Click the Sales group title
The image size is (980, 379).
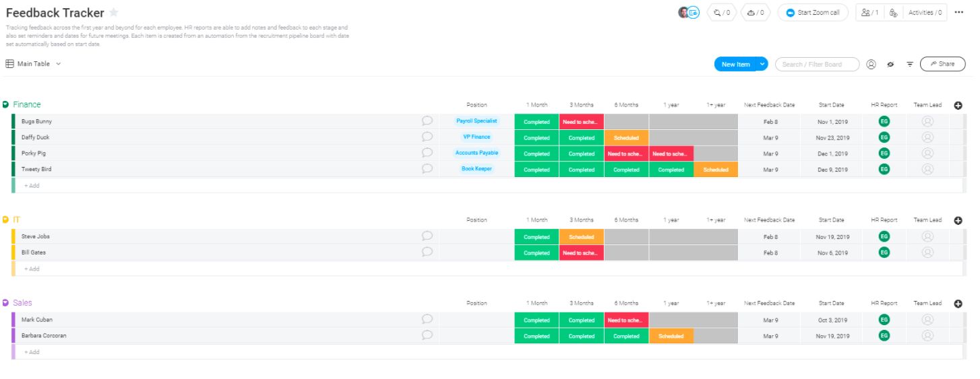click(22, 303)
